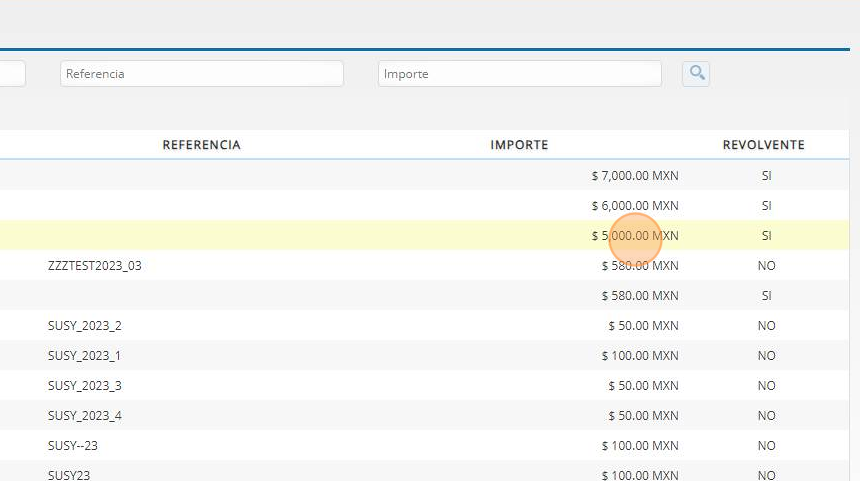Click the NO value in the SUSY_2023_4 row

pyautogui.click(x=766, y=416)
